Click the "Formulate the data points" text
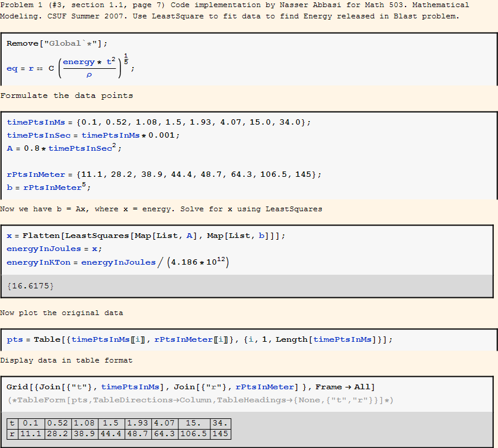The image size is (498, 448). 66,96
